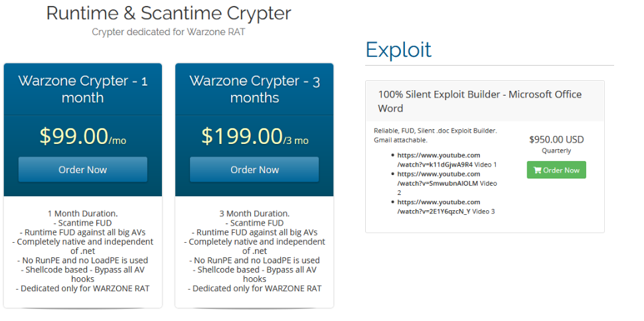This screenshot has height=321, width=644.
Task: Select the "Exploit" section heading
Action: click(x=398, y=50)
